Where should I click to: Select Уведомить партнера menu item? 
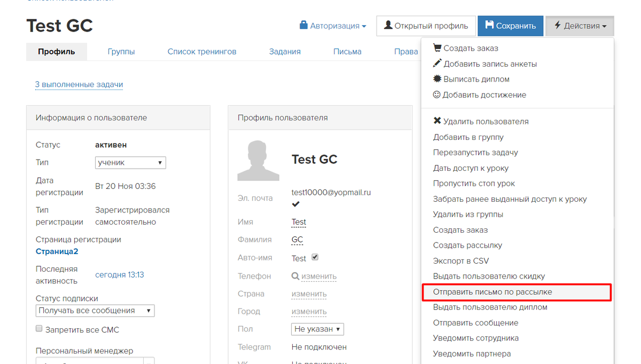517,354
